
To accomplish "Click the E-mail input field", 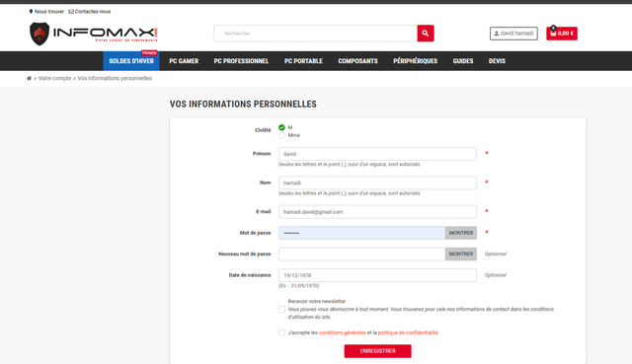I will [x=377, y=212].
